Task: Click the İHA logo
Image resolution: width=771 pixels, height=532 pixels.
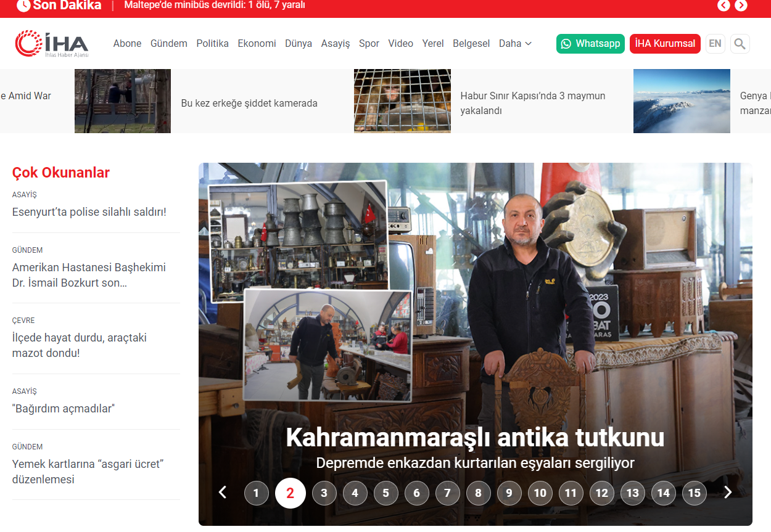Action: point(52,44)
